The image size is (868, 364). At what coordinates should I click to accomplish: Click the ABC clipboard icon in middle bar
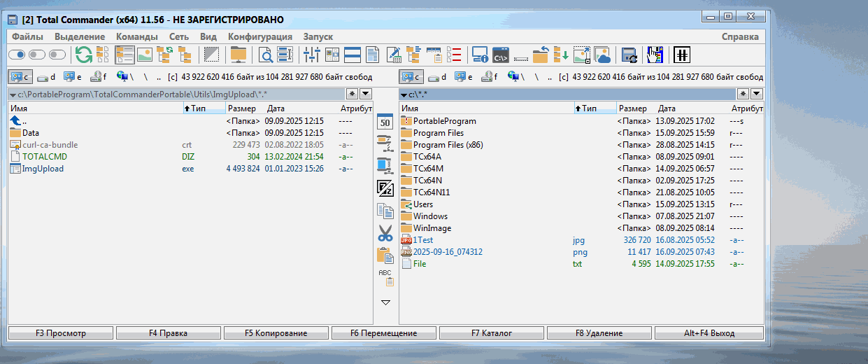pyautogui.click(x=385, y=277)
